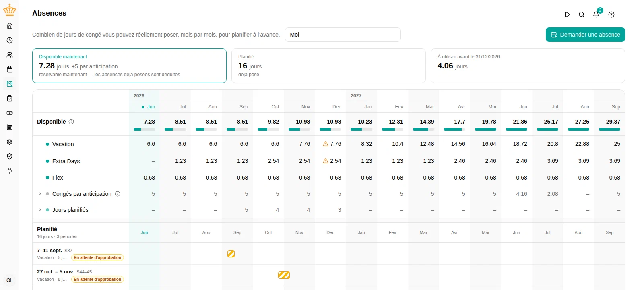
Task: Click the Jun 2026 availability progress bar
Action: pyautogui.click(x=144, y=129)
